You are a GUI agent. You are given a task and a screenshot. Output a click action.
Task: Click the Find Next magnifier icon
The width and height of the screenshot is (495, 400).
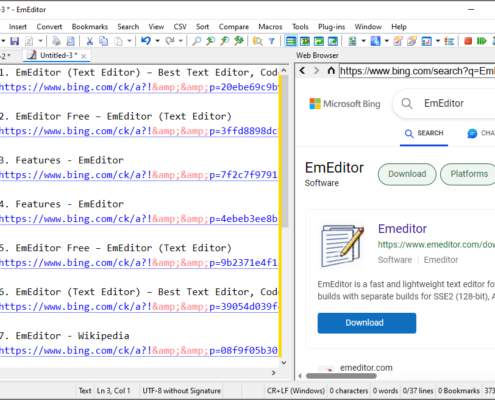pos(225,41)
